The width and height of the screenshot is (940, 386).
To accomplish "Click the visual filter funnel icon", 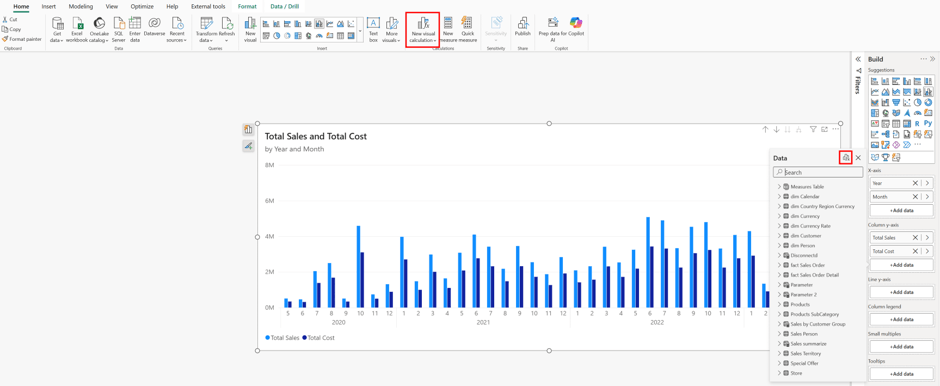I will click(814, 129).
